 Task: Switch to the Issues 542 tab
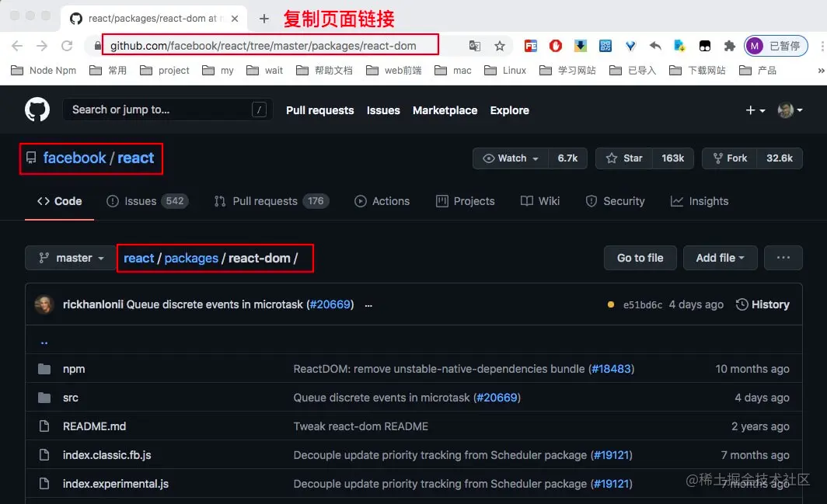pyautogui.click(x=147, y=201)
